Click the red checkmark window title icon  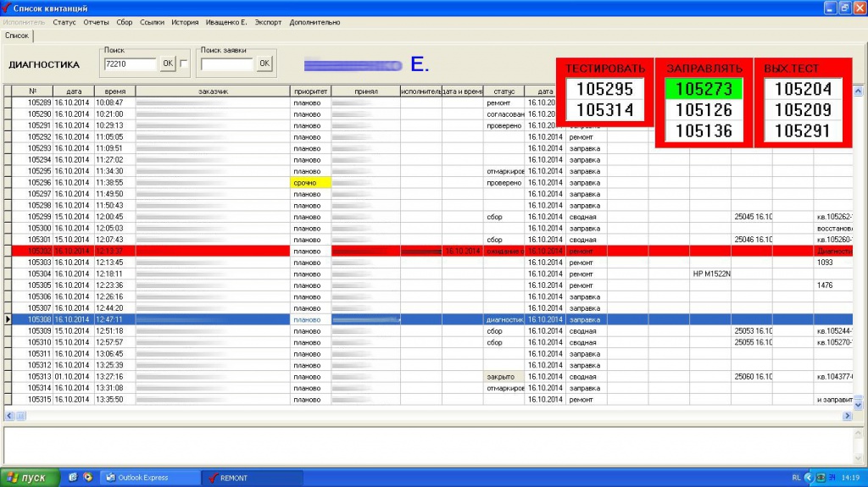7,8
